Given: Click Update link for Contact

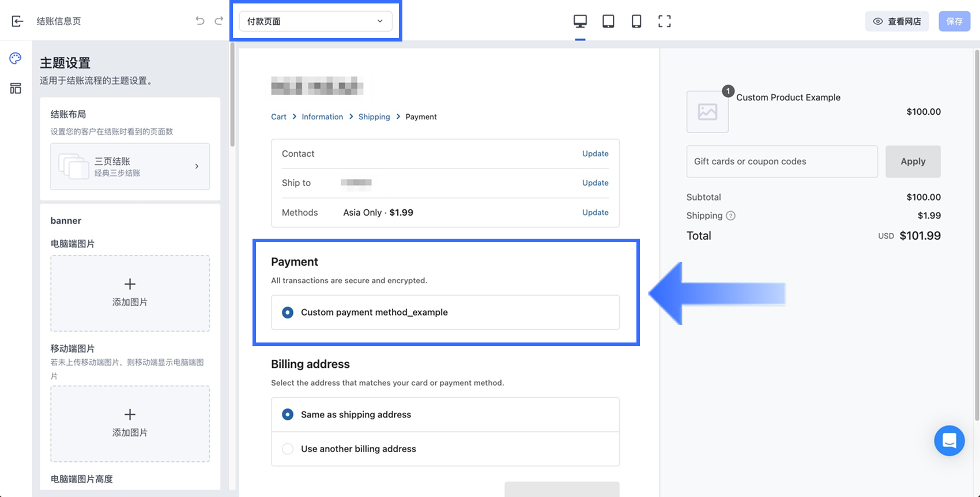Looking at the screenshot, I should pyautogui.click(x=595, y=154).
